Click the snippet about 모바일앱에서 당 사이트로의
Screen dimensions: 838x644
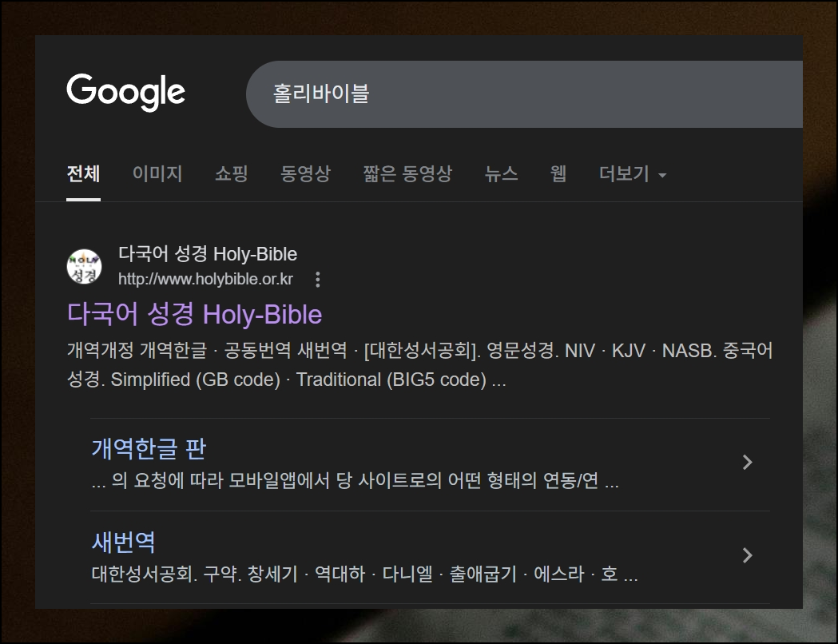(x=355, y=480)
